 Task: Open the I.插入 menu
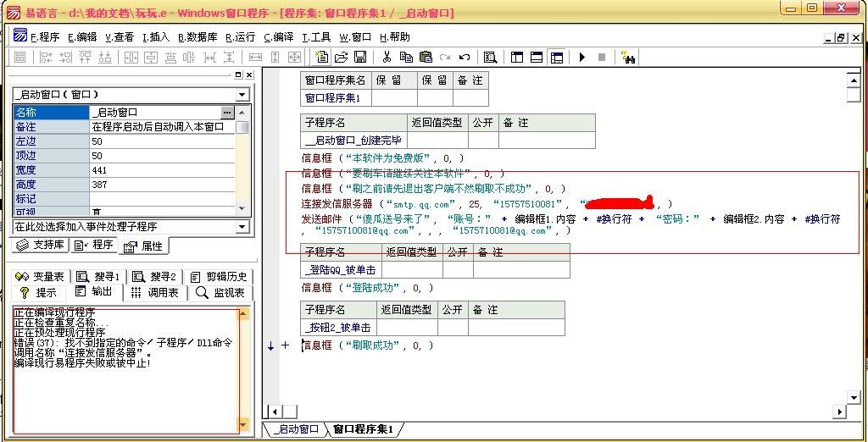click(156, 37)
